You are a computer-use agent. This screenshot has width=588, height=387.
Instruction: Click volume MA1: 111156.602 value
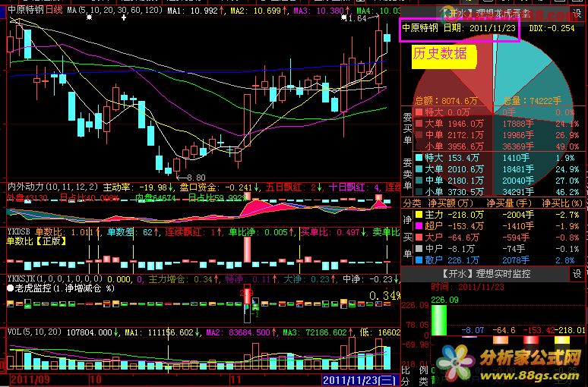coord(163,332)
